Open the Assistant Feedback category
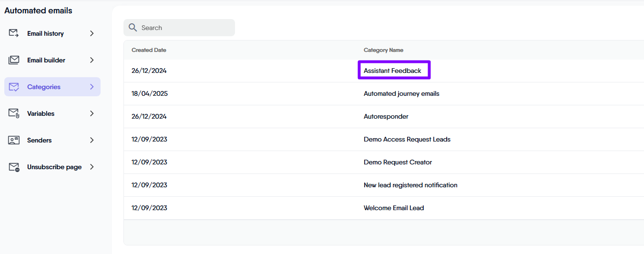This screenshot has width=644, height=254. click(x=392, y=71)
